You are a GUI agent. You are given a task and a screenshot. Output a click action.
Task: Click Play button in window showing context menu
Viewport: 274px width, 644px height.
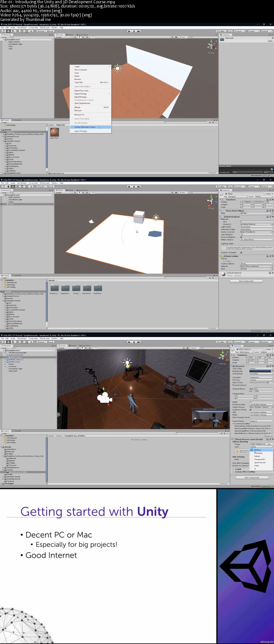coord(129,31)
